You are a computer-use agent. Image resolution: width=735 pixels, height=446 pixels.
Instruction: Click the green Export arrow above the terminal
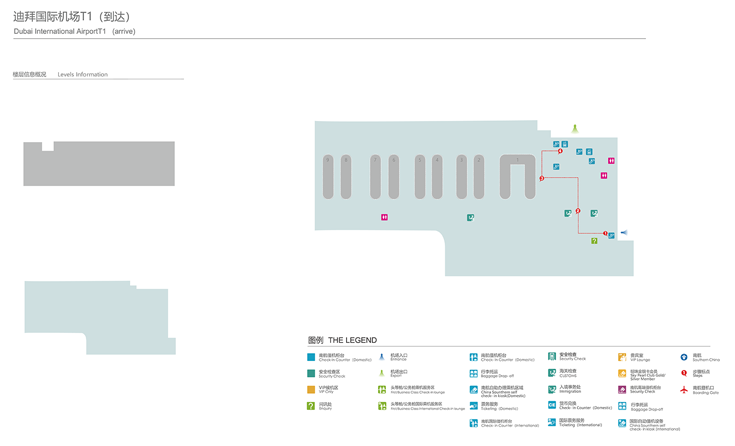(575, 128)
